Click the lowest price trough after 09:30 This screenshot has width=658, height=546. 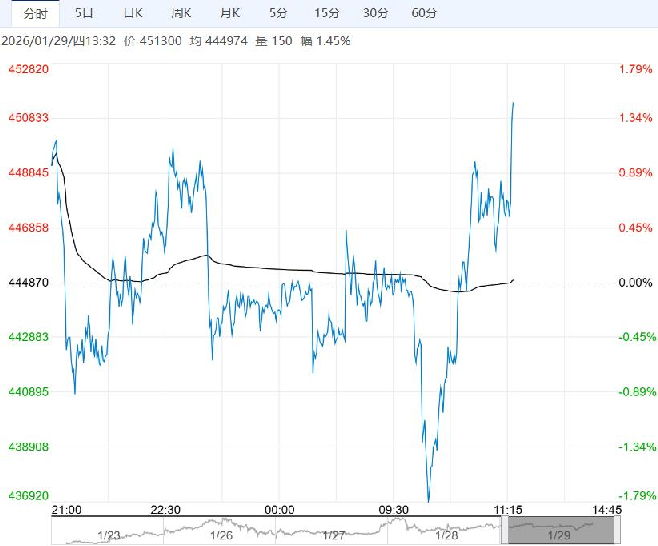[429, 498]
